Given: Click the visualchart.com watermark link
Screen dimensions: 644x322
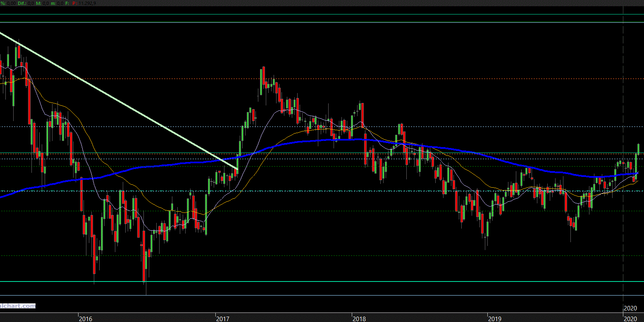Looking at the screenshot, I should pyautogui.click(x=17, y=306).
